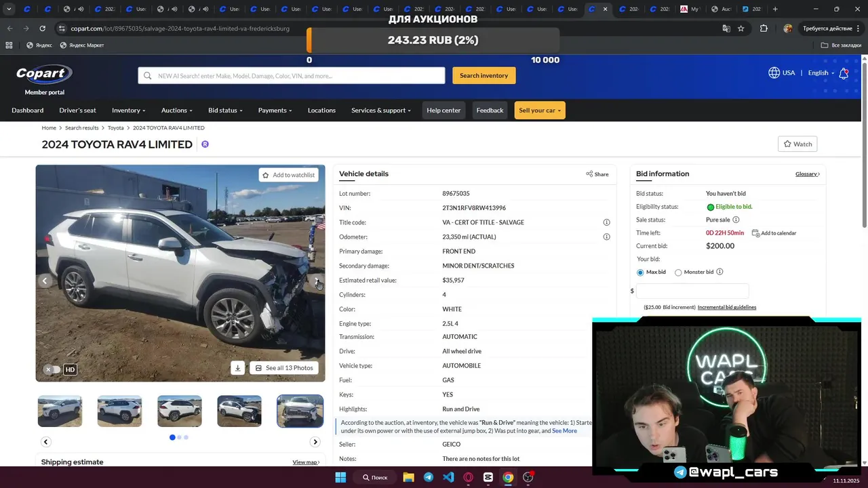Bookmark this page with star icon
Screen dimensions: 868x488
[741, 28]
